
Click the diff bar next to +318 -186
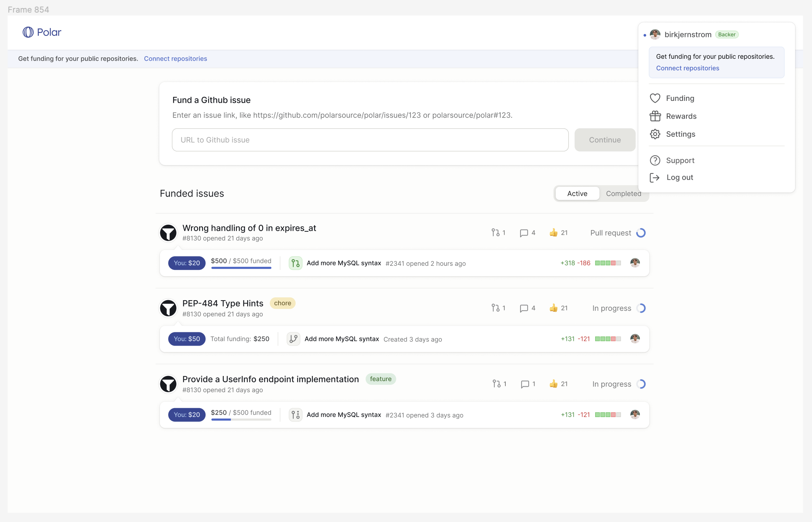(x=608, y=263)
